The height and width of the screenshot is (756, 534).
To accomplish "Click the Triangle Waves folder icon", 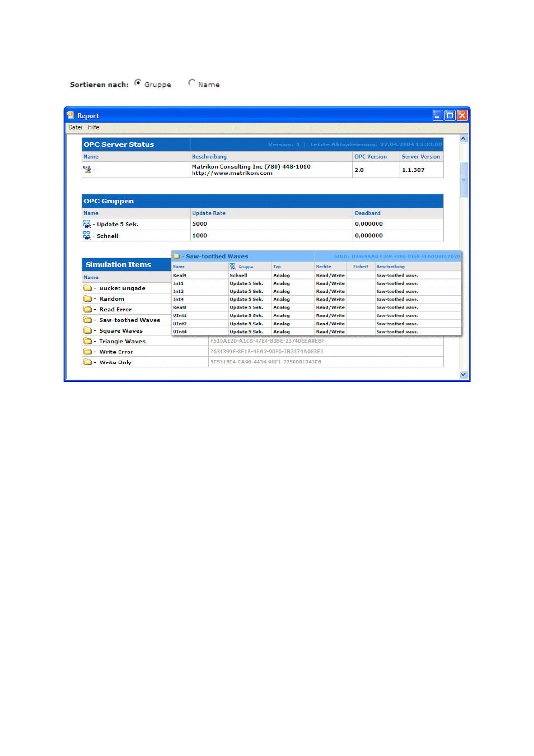I will [87, 341].
